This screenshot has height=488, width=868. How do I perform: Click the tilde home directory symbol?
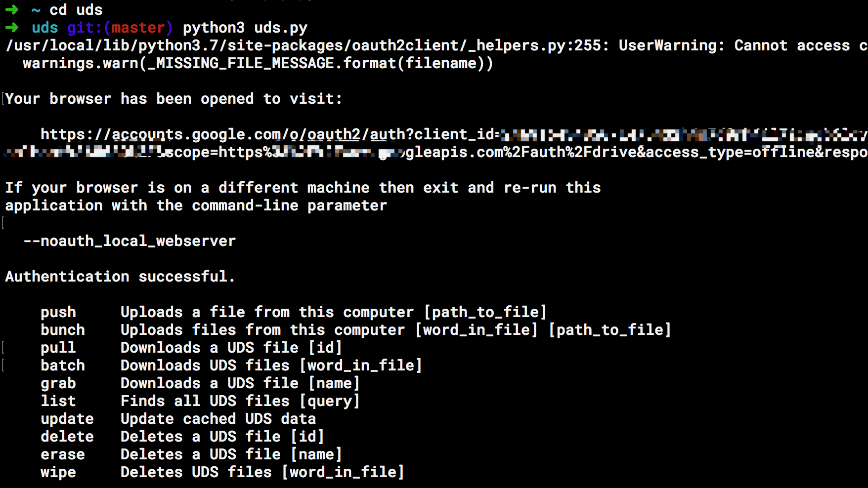36,10
